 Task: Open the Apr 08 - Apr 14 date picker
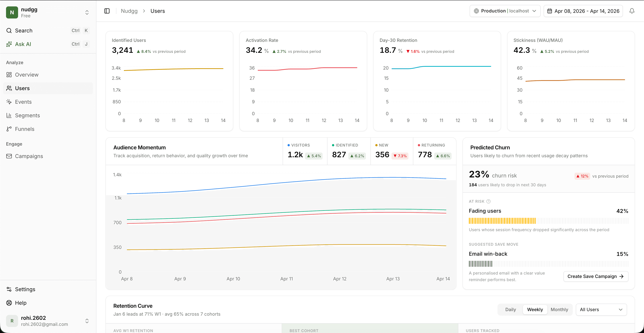[583, 11]
